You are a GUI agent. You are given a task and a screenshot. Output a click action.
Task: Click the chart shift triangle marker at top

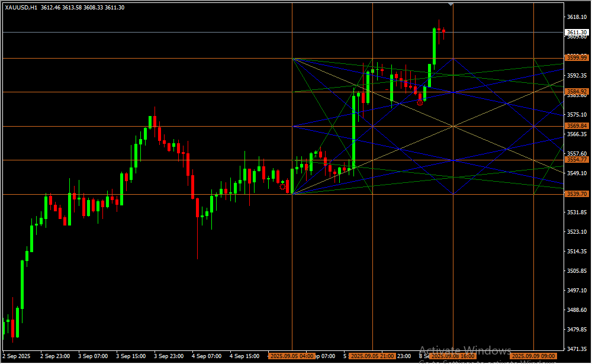451,4
